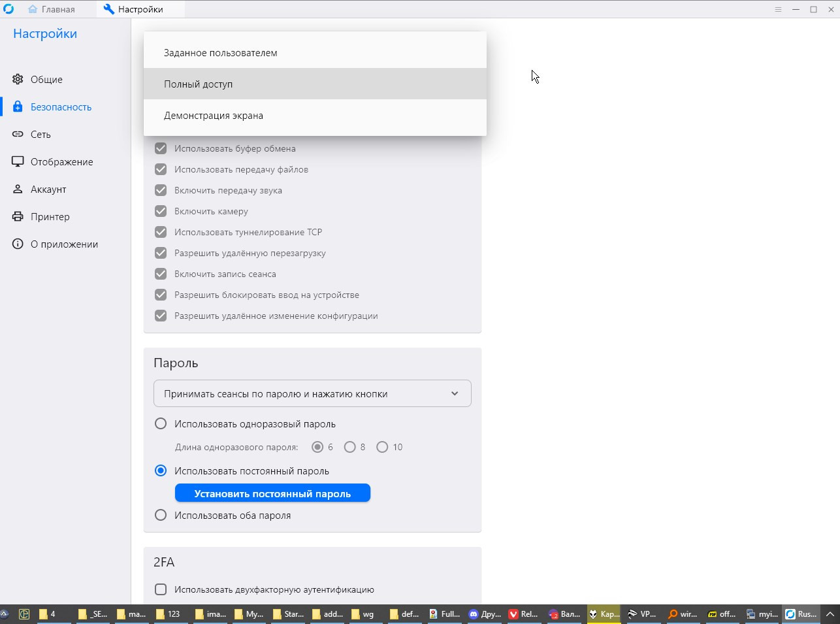Toggle Использовать туннелирование TCP checkbox
The height and width of the screenshot is (624, 840).
click(161, 232)
